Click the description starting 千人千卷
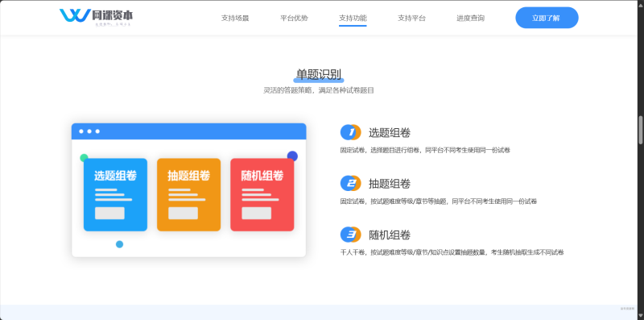Screen dimensions: 644x320 pos(452,252)
